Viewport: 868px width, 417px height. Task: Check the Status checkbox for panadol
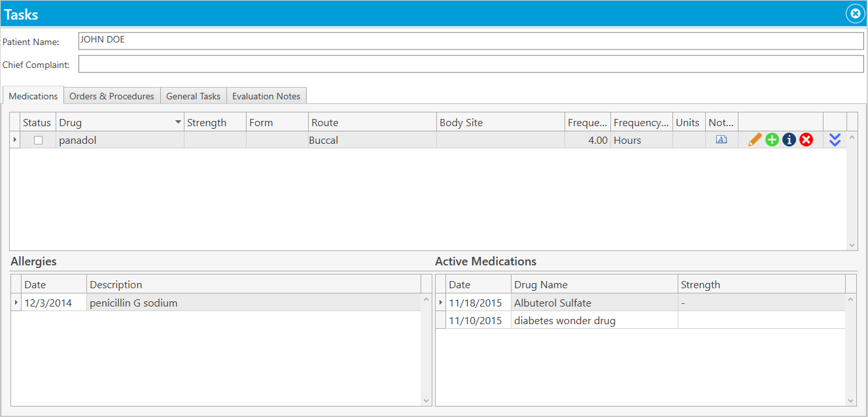(37, 139)
